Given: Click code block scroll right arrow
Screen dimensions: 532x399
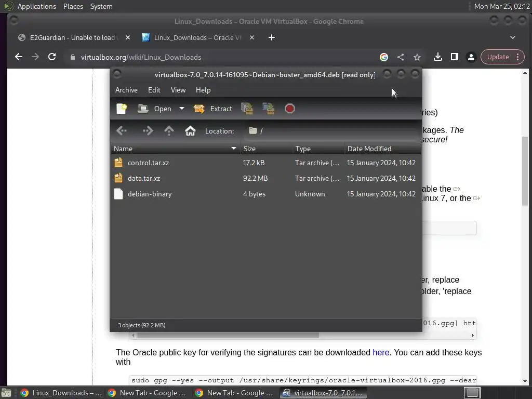Looking at the screenshot, I should 473,335.
